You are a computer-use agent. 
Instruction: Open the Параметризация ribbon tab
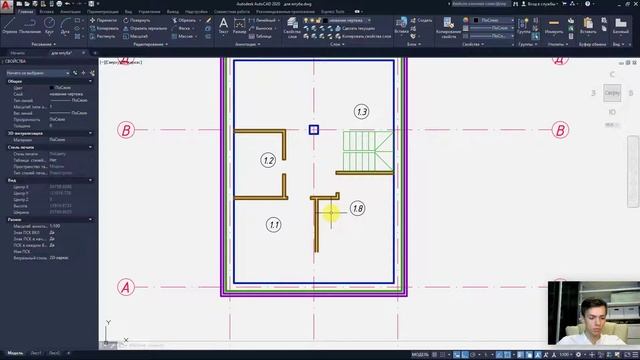(x=102, y=12)
